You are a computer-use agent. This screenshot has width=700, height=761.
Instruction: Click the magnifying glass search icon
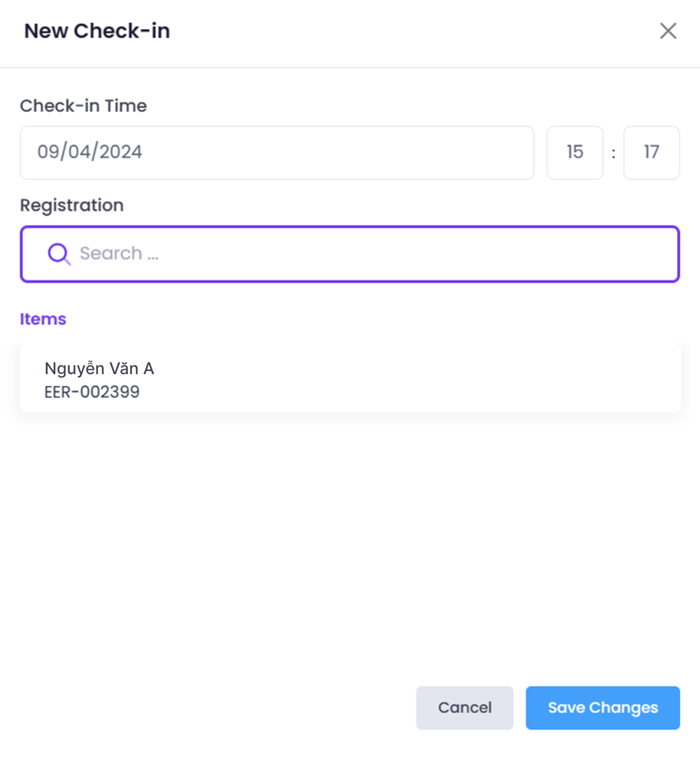(x=59, y=254)
